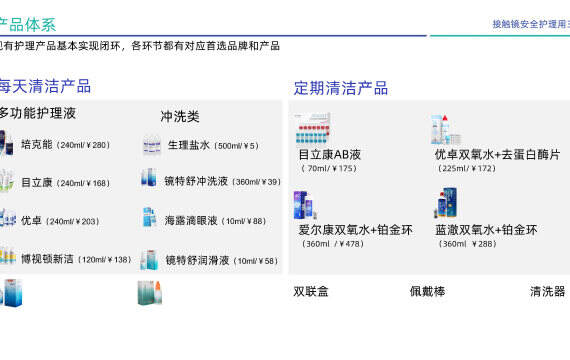Click the 接触镜安全护理 header text

531,24
